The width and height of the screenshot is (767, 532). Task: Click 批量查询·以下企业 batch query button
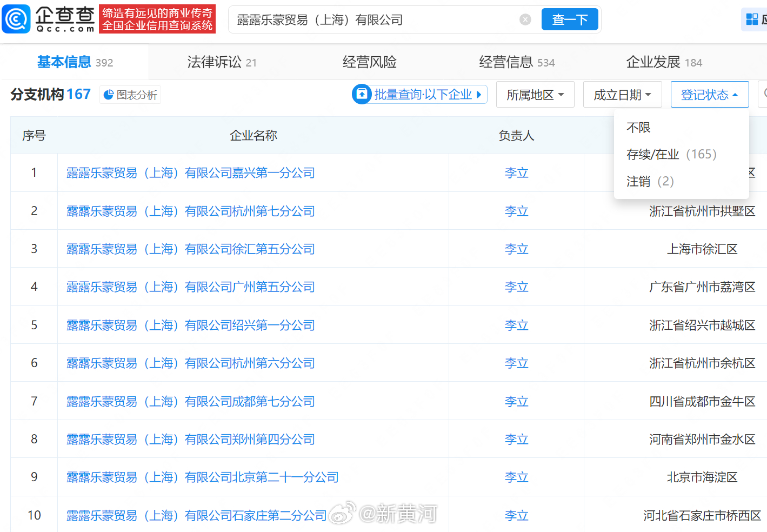(x=419, y=94)
